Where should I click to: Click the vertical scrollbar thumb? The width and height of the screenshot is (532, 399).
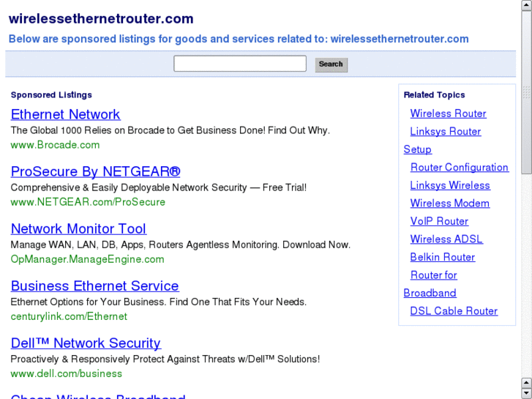coord(527,92)
